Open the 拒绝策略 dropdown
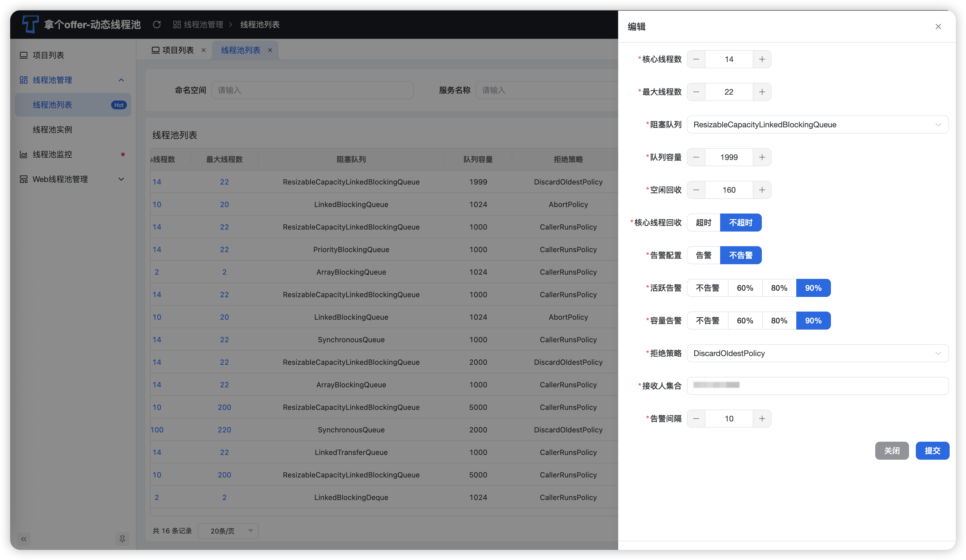This screenshot has height=560, width=966. pos(817,353)
